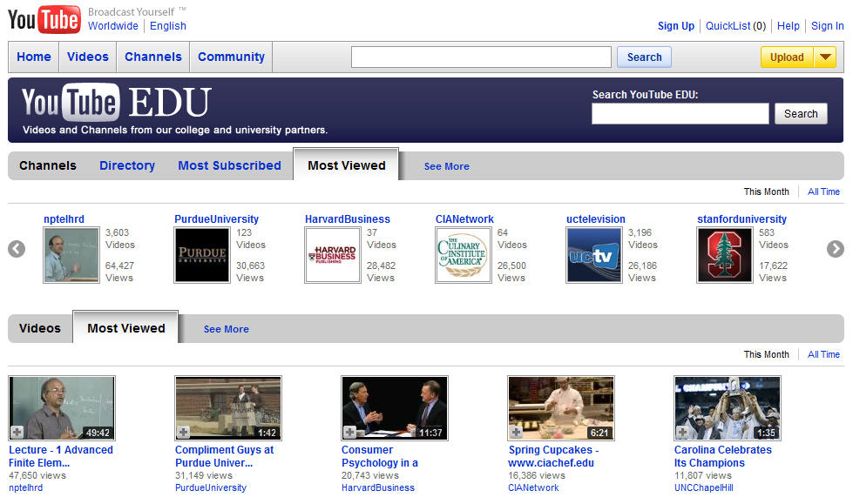Add Spring Cupcakes video to QuickList

click(517, 432)
